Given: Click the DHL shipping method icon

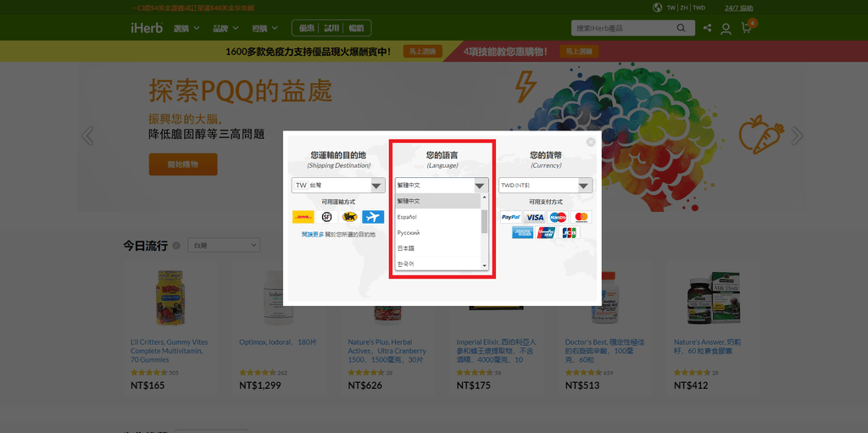Looking at the screenshot, I should (303, 217).
